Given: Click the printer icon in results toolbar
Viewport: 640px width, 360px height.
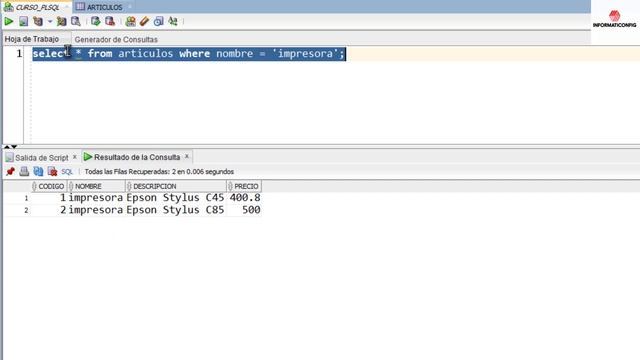Looking at the screenshot, I should (24, 171).
